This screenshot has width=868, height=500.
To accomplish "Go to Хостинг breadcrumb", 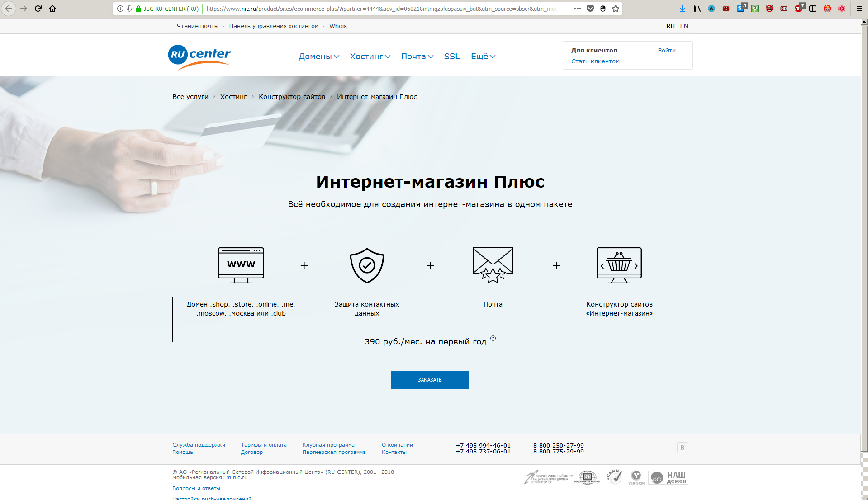I will pos(233,97).
